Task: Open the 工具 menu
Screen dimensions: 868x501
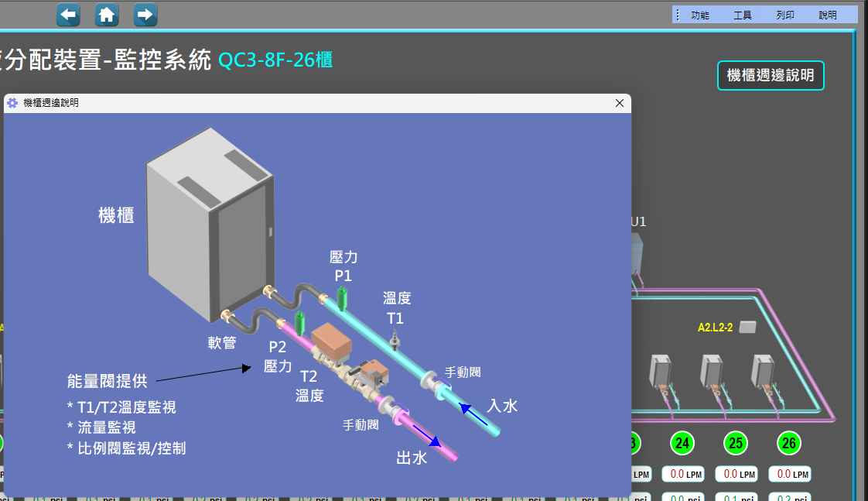Action: [x=742, y=15]
